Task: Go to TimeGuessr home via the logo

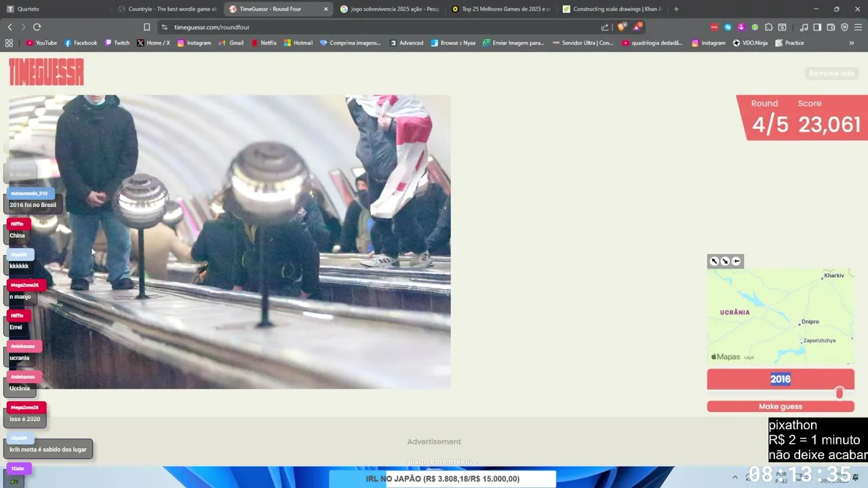Action: tap(46, 72)
